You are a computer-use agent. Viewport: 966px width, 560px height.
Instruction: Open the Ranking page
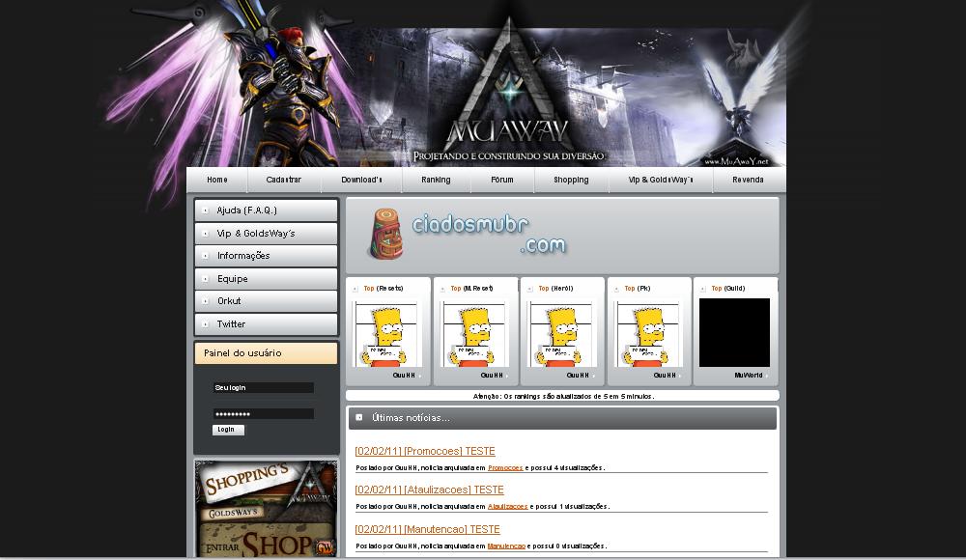pos(436,180)
